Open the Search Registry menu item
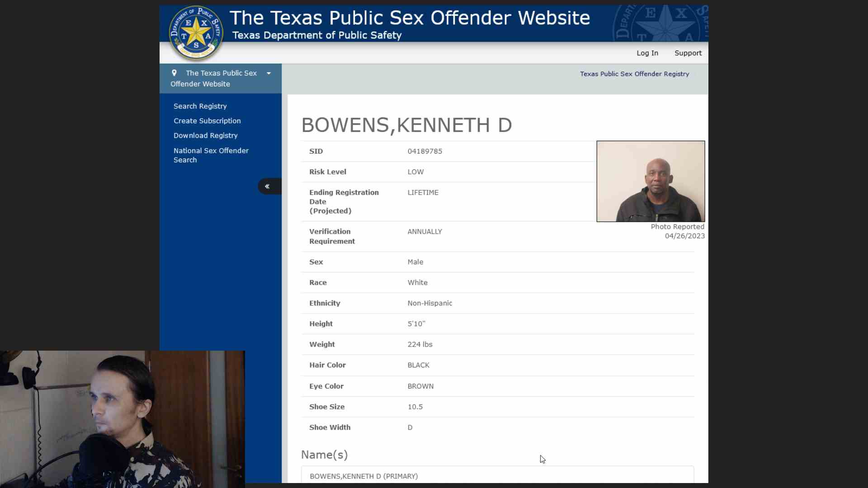Viewport: 868px width, 488px height. click(x=200, y=106)
